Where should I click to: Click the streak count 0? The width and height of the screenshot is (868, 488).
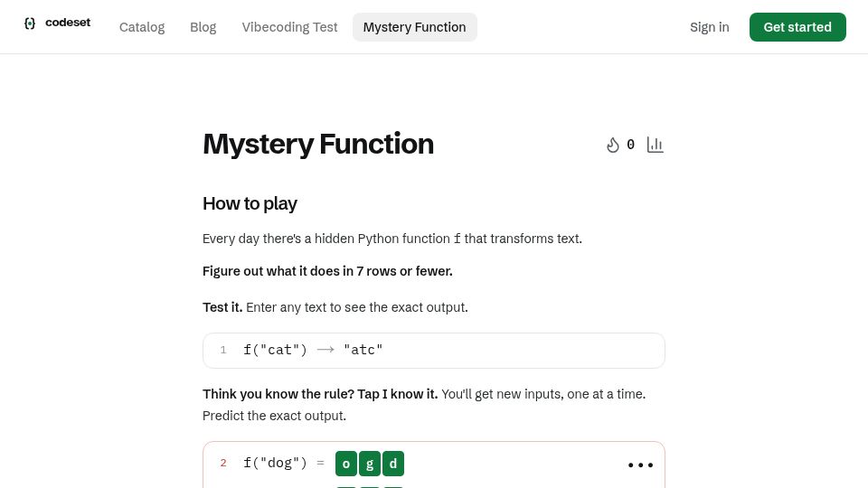point(630,145)
